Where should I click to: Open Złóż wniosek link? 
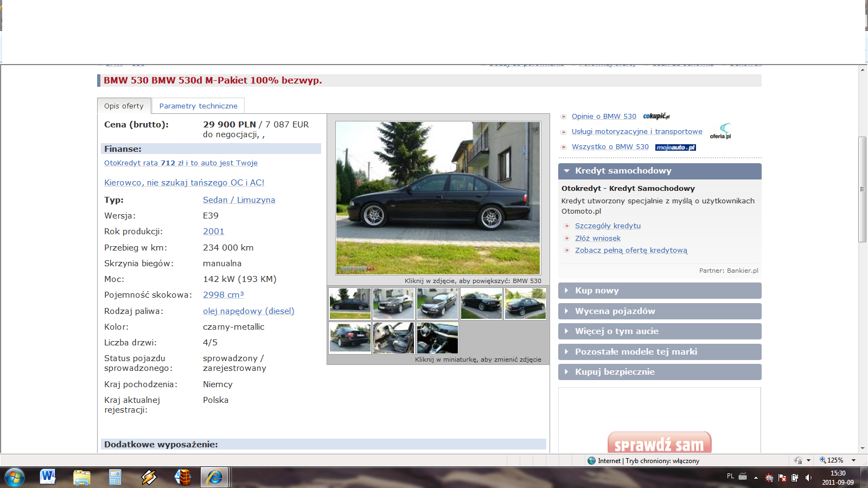(598, 238)
